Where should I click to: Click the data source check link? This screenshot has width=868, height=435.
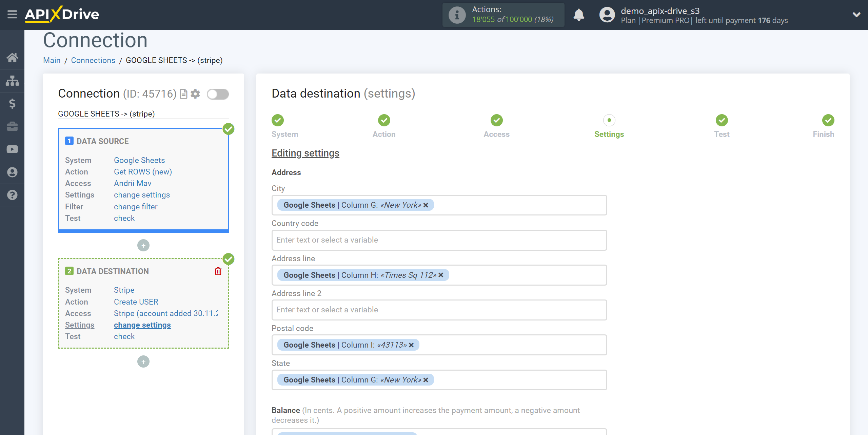point(124,218)
